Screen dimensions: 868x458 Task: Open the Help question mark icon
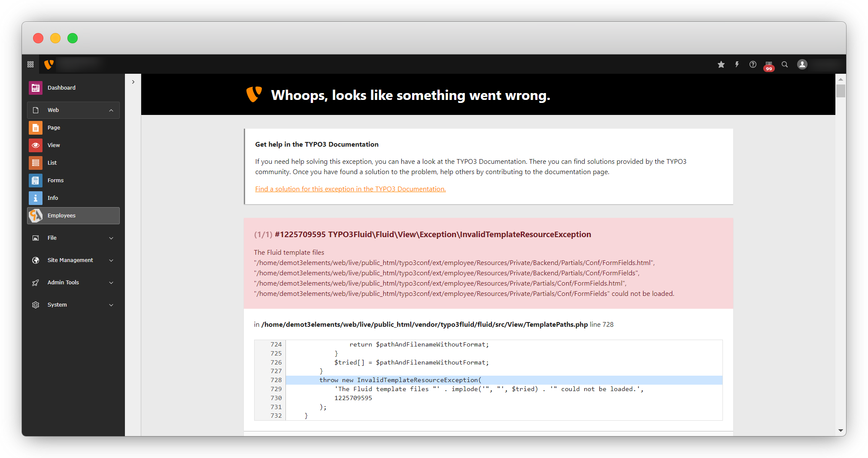753,64
